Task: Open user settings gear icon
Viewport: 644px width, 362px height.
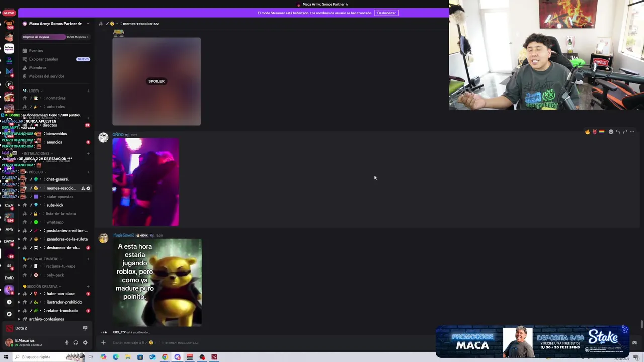Action: click(85, 343)
